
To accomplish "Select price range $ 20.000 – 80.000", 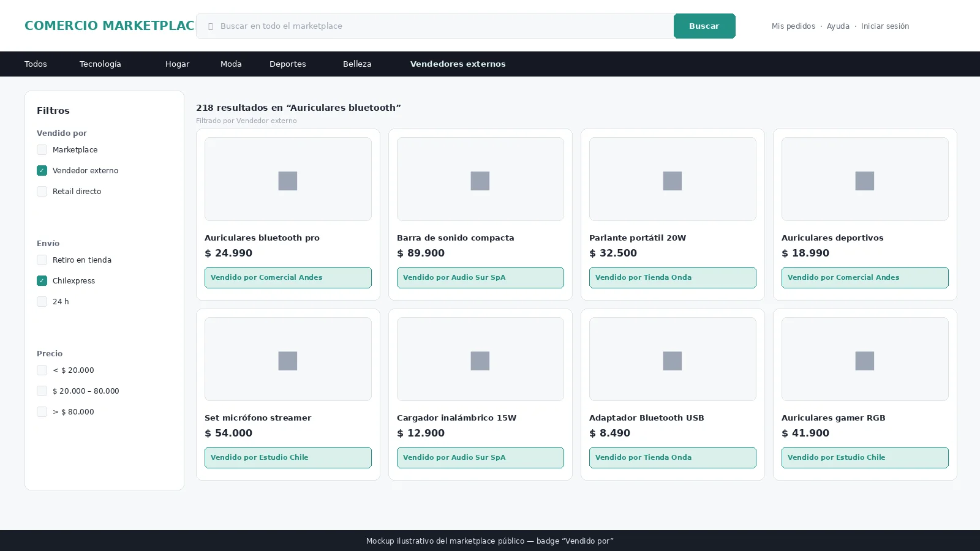I will click(x=42, y=391).
